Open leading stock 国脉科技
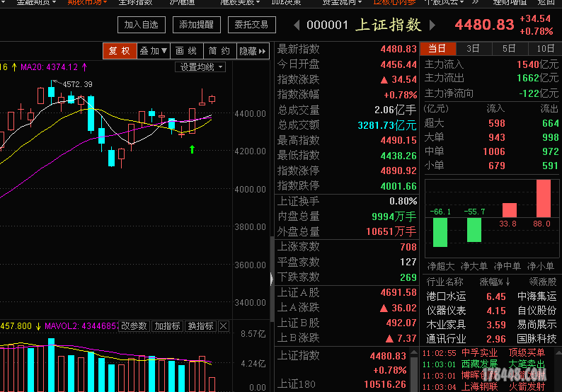This screenshot has width=562, height=392. [x=537, y=339]
